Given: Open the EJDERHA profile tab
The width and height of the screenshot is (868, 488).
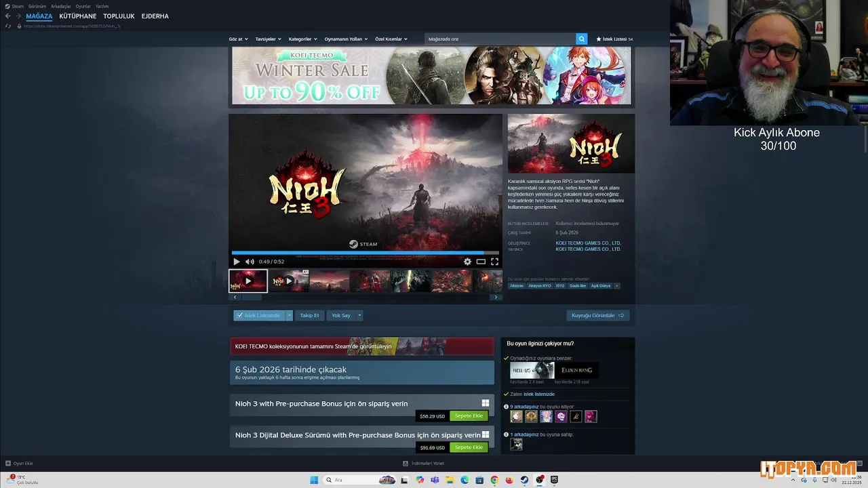Looking at the screenshot, I should [155, 16].
